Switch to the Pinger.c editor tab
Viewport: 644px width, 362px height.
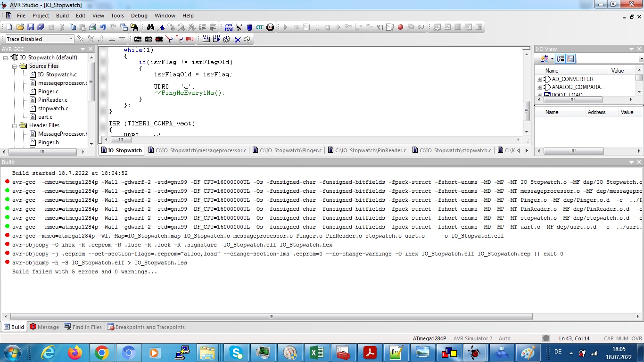287,150
